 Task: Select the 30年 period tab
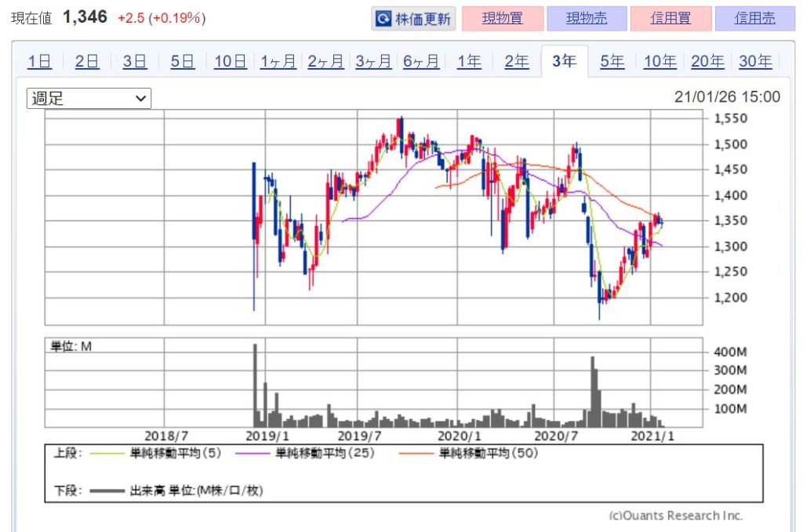[755, 62]
